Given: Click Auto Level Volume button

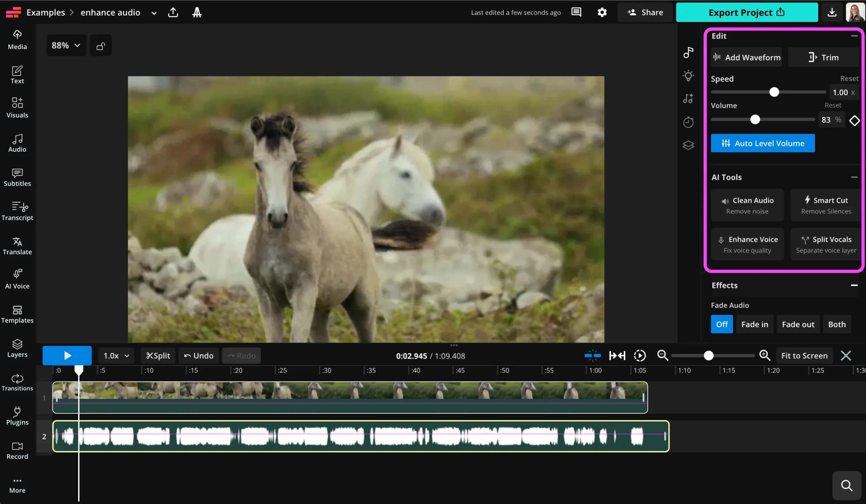Looking at the screenshot, I should click(x=762, y=143).
